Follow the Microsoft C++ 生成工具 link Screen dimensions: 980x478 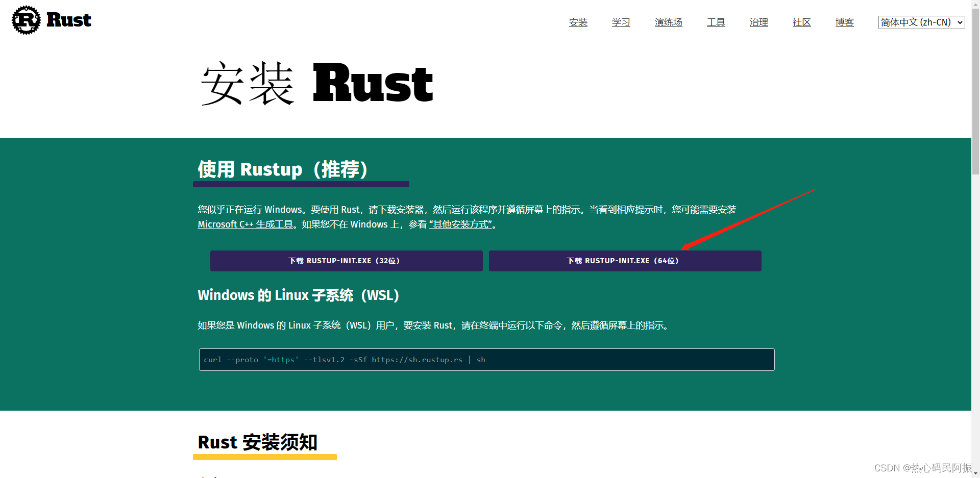[x=246, y=224]
